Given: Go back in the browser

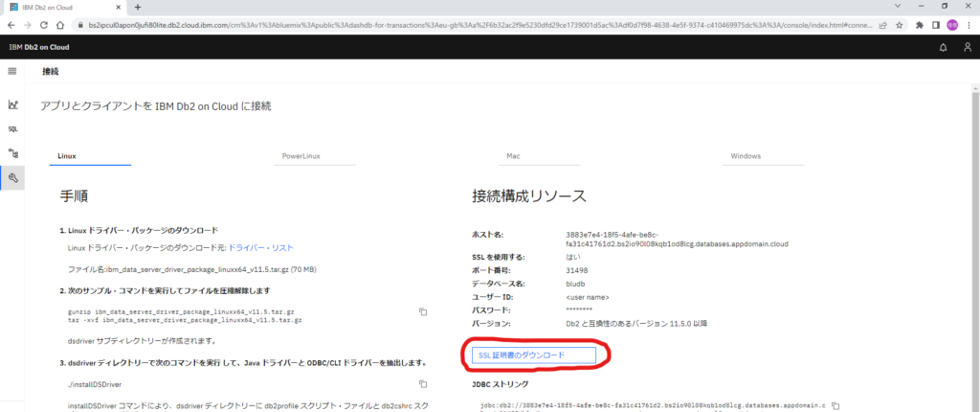Looking at the screenshot, I should click(x=11, y=26).
